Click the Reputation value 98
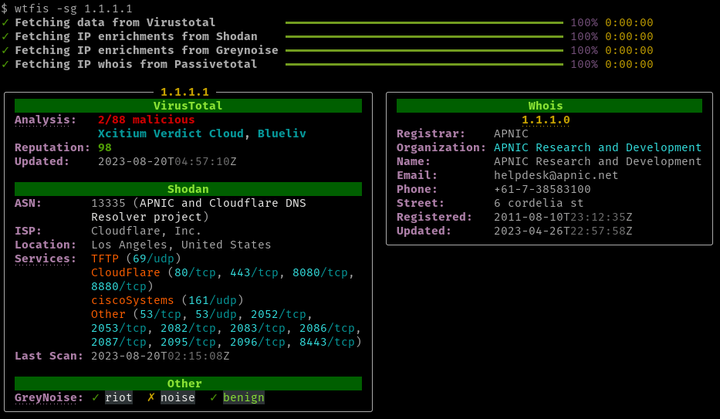This screenshot has width=720, height=419. [105, 147]
